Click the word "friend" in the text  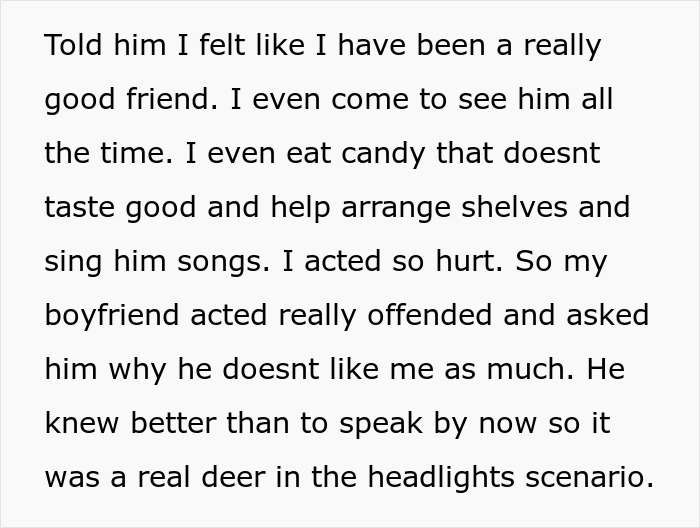coord(168,101)
